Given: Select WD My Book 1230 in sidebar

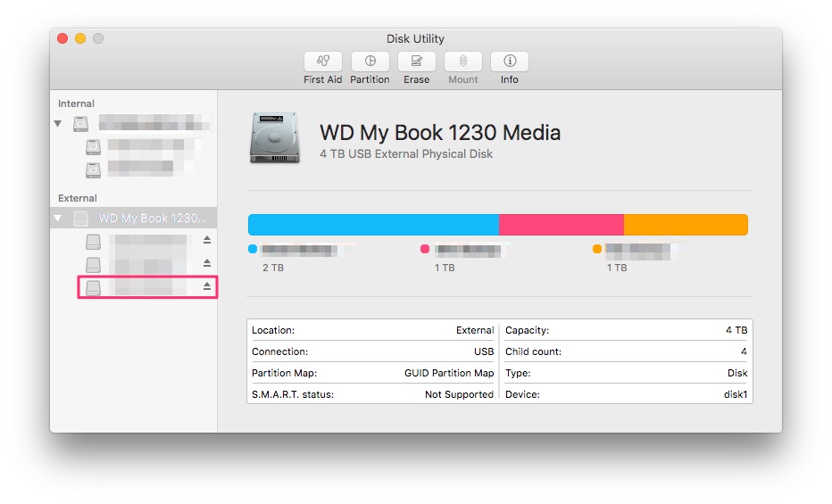Looking at the screenshot, I should [134, 218].
